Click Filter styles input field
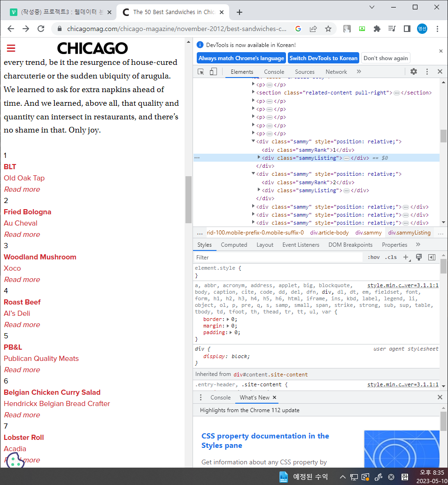This screenshot has height=485, width=448. click(278, 257)
